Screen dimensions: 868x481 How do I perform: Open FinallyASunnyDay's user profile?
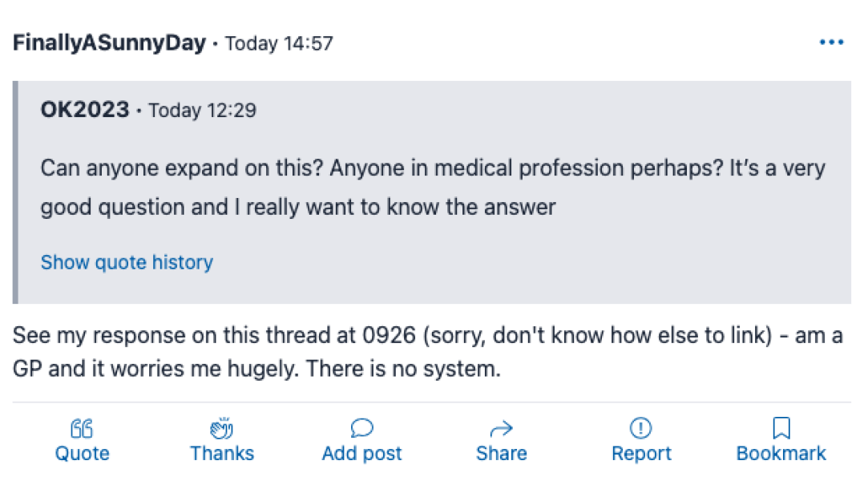[x=109, y=43]
